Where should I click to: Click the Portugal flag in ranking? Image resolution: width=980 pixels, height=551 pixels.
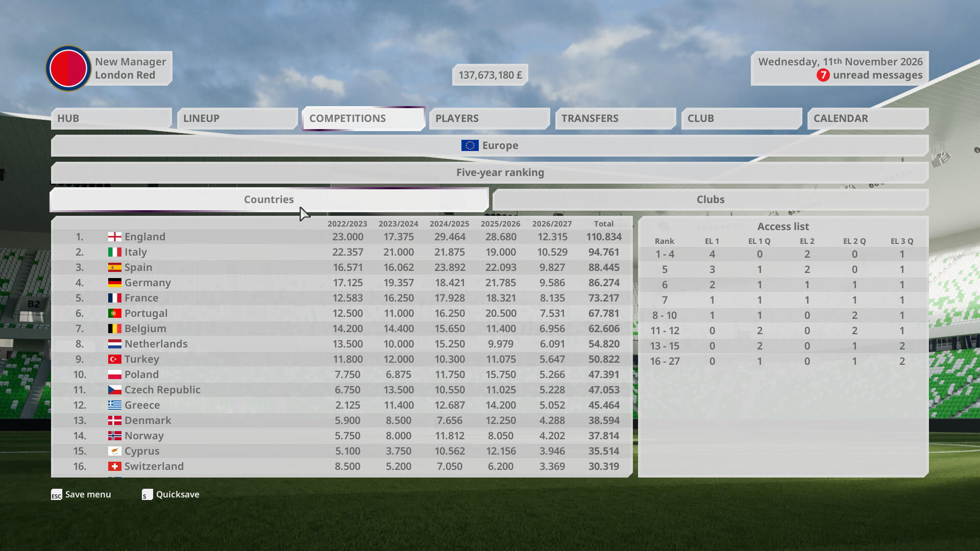115,313
